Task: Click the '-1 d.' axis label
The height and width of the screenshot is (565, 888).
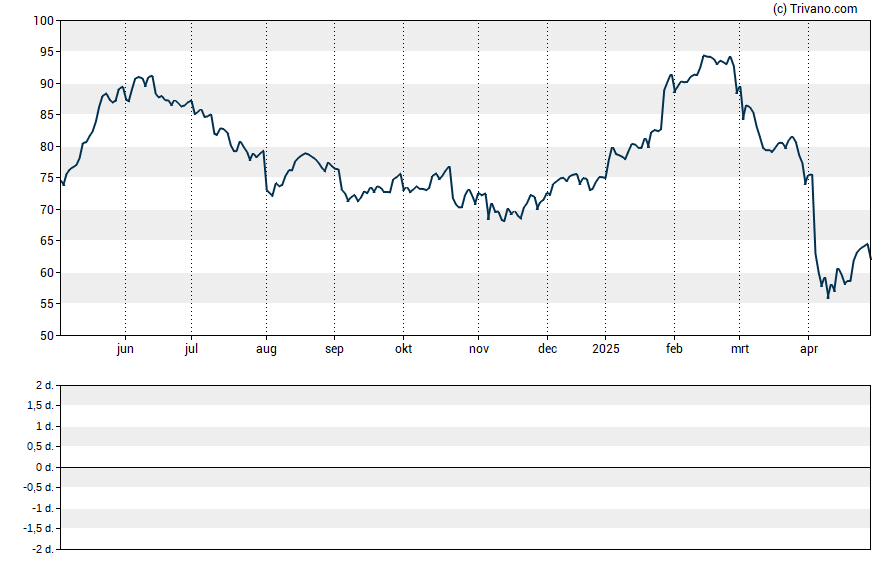Action: [x=42, y=508]
